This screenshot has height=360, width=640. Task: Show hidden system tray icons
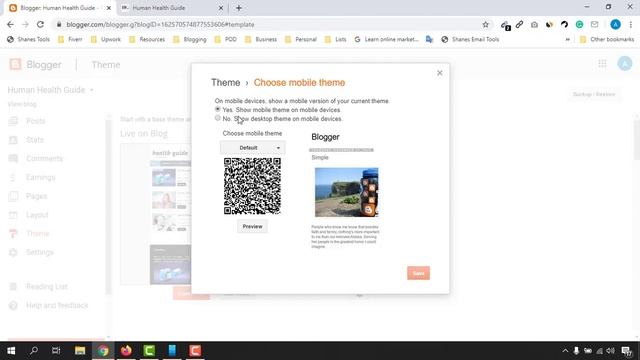pyautogui.click(x=565, y=351)
